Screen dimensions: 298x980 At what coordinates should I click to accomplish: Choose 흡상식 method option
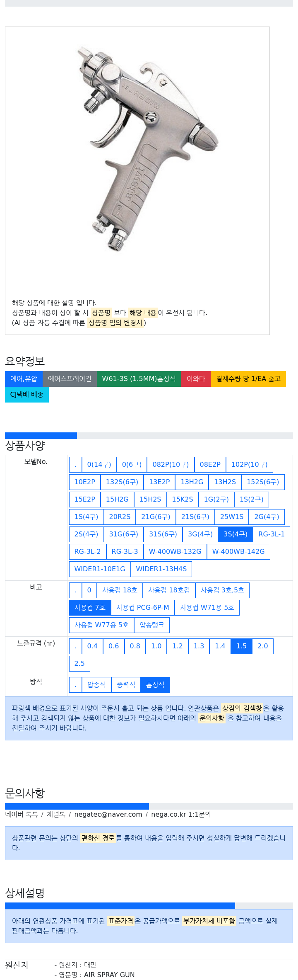[x=155, y=684]
